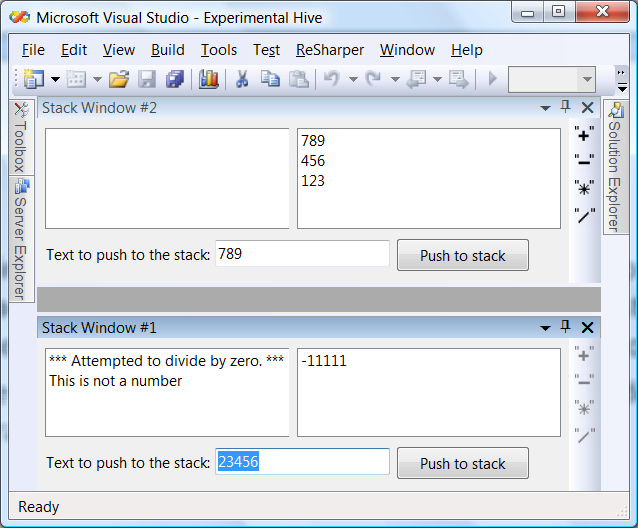The image size is (638, 528).
Task: Click the Save floppy disk icon
Action: coord(147,79)
